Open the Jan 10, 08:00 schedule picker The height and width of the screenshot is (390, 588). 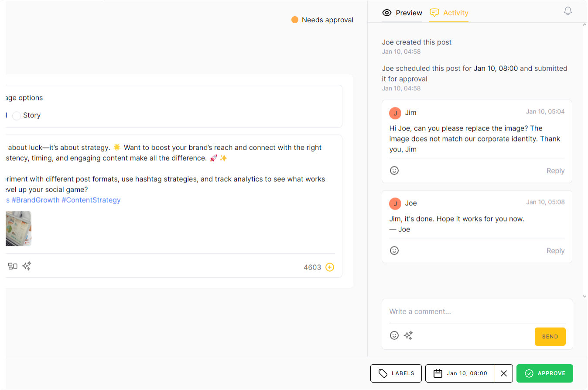click(460, 373)
